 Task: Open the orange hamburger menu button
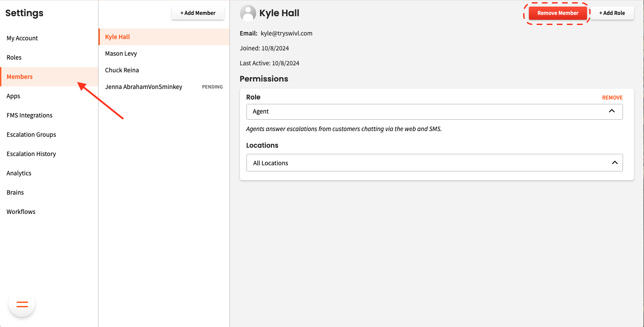click(22, 304)
